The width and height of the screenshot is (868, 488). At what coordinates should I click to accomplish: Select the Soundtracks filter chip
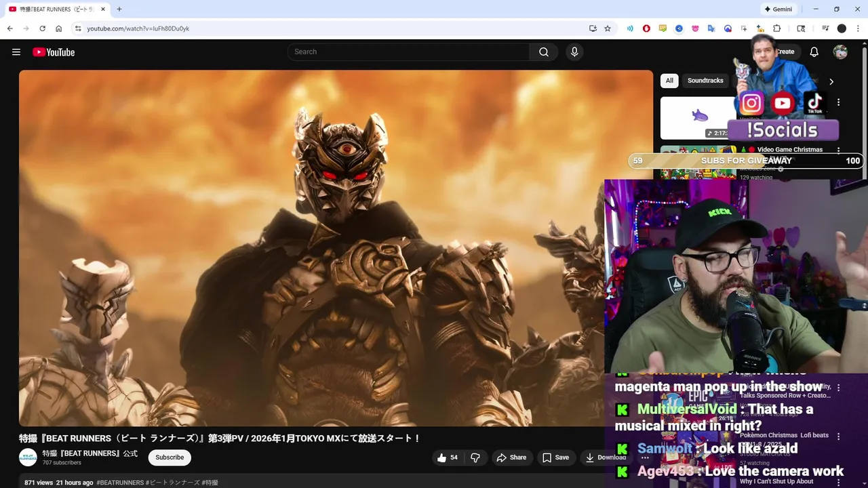click(705, 81)
